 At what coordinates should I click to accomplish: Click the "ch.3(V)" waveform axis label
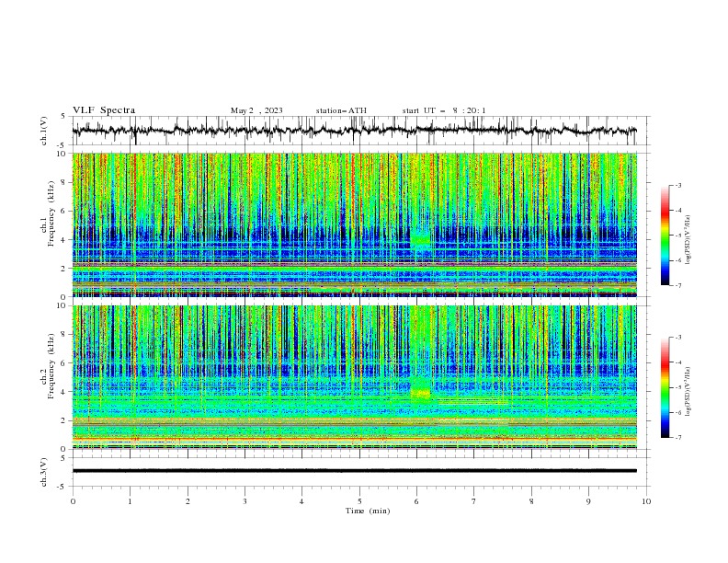click(x=44, y=472)
